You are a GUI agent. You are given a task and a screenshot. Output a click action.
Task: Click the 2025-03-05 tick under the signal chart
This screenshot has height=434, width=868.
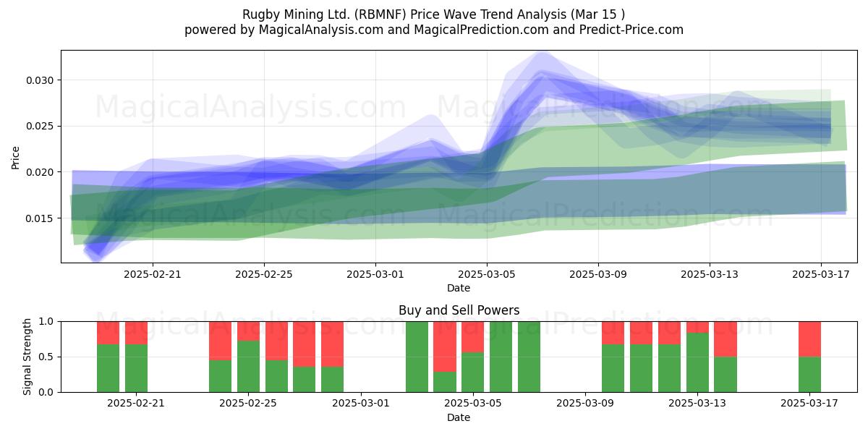(472, 404)
